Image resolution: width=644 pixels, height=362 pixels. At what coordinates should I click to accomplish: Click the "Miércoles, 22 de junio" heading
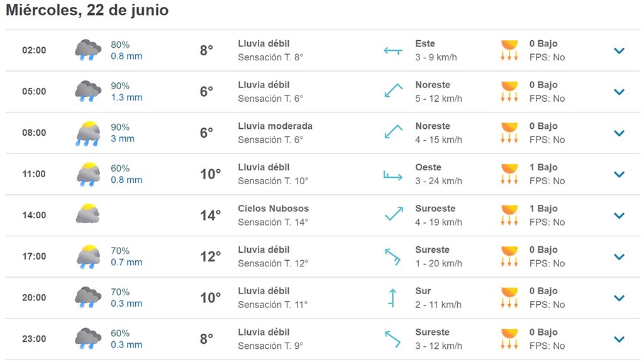point(87,11)
